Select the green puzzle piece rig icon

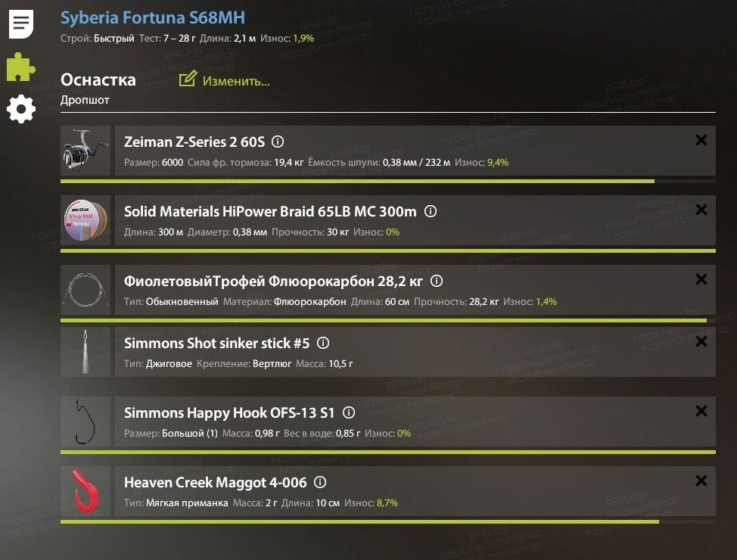point(20,67)
